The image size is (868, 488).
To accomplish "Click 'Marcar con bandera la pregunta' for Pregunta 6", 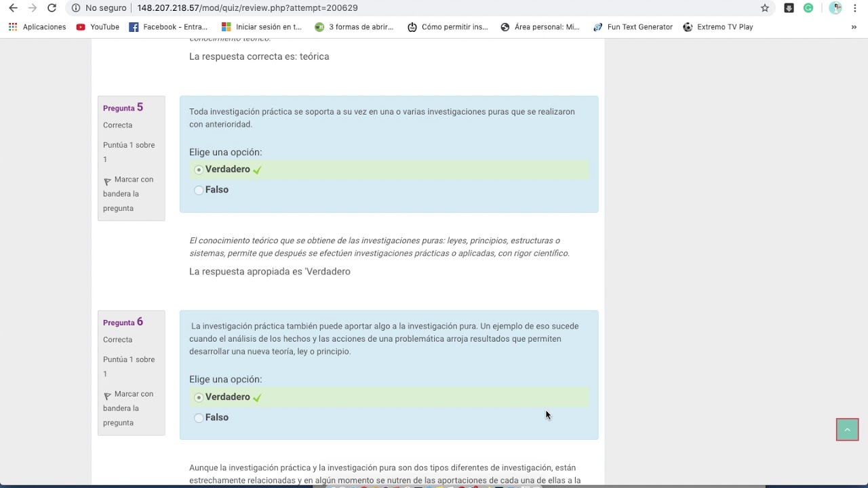I will click(x=128, y=408).
